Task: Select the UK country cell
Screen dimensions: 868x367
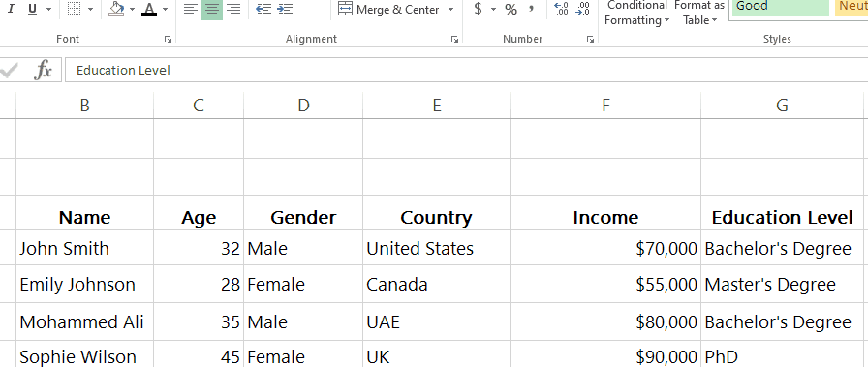Action: (436, 354)
